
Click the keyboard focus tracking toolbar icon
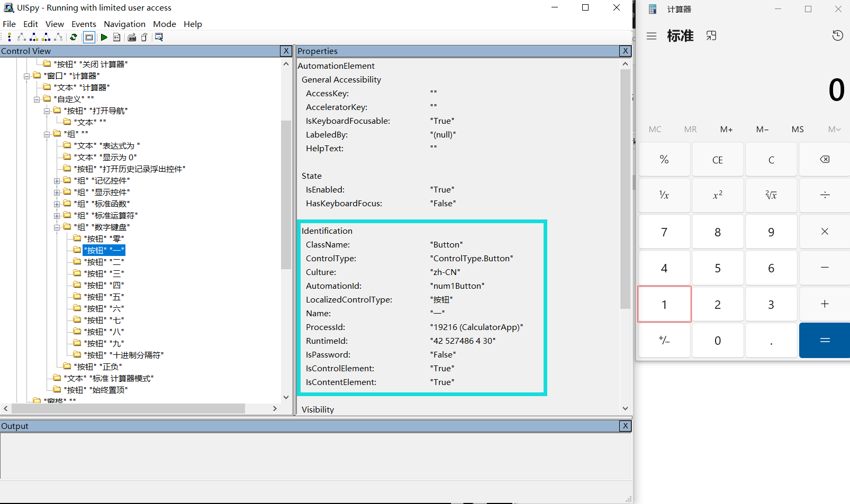[132, 37]
